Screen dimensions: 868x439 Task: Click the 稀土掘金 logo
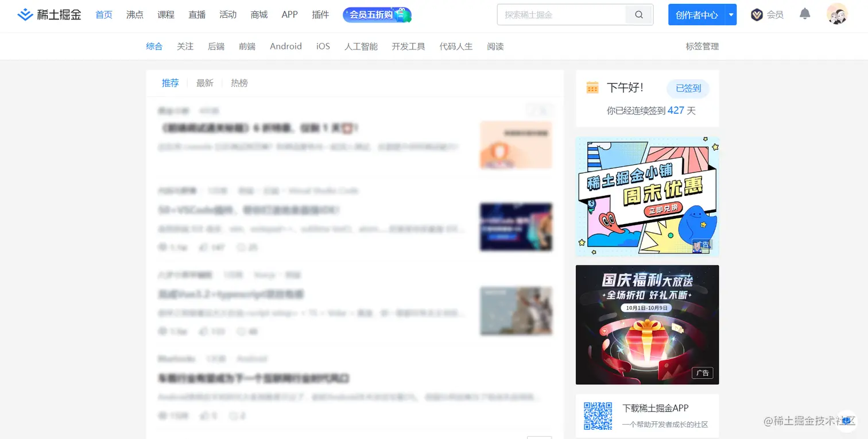coord(49,15)
